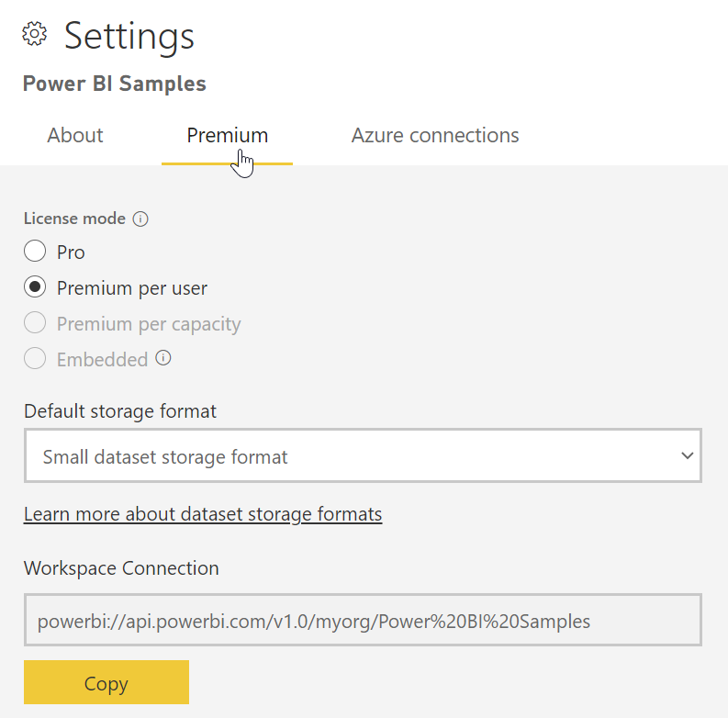The width and height of the screenshot is (728, 718).
Task: Select the Embedded radio button
Action: tap(35, 358)
